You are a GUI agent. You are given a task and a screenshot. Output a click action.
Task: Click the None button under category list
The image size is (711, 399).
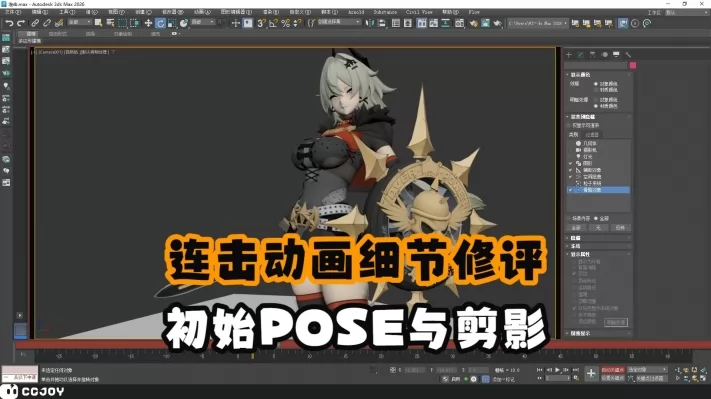pos(598,228)
